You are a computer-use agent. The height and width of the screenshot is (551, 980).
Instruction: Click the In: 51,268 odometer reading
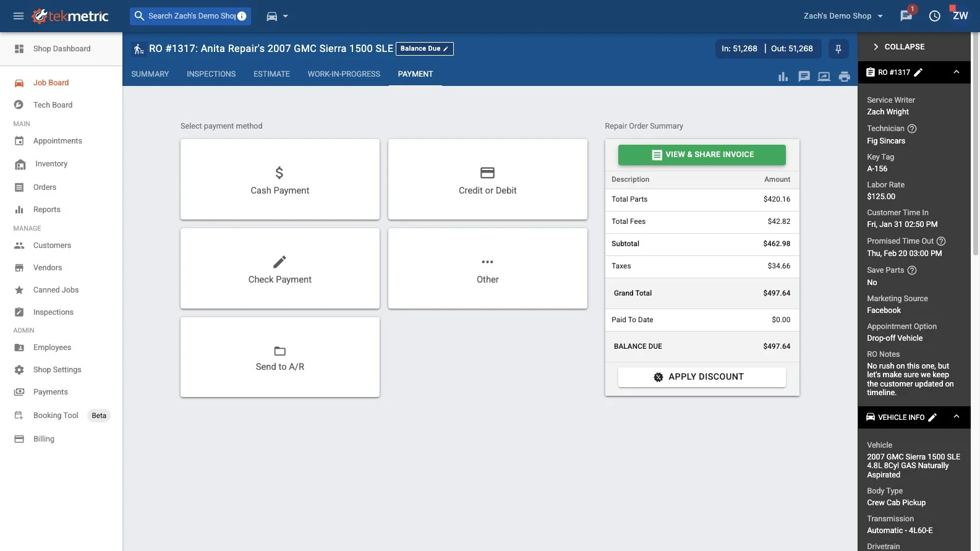[x=739, y=49]
